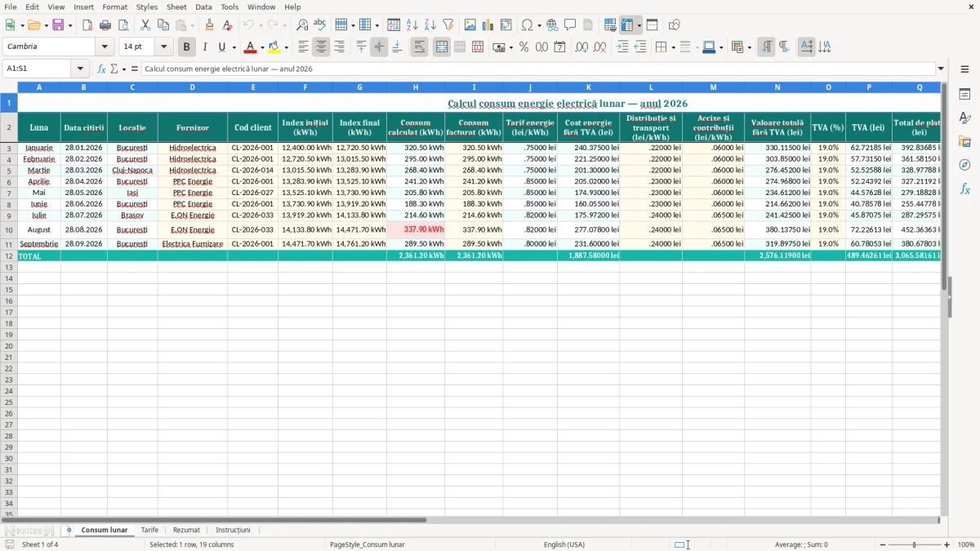Open the Select Function sigma dropdown
The height and width of the screenshot is (551, 980).
pyautogui.click(x=123, y=69)
